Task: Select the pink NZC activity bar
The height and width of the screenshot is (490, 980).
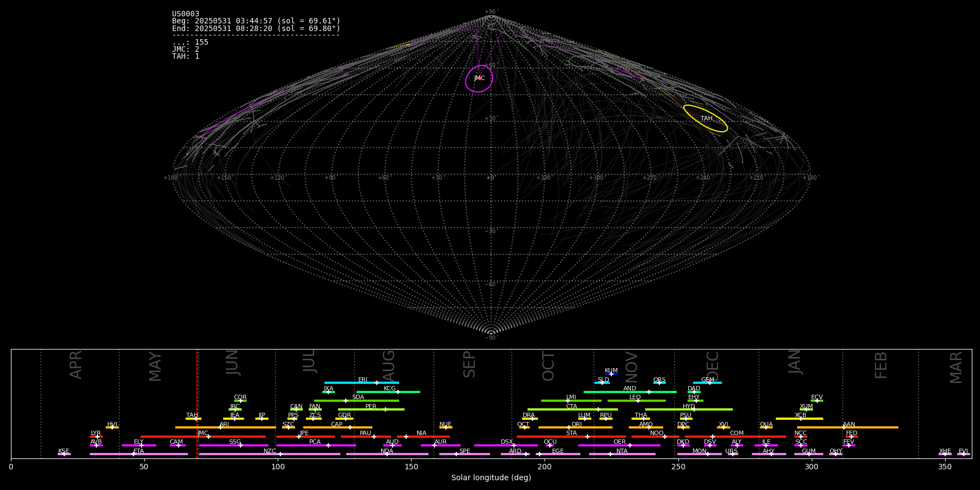Action: [269, 454]
